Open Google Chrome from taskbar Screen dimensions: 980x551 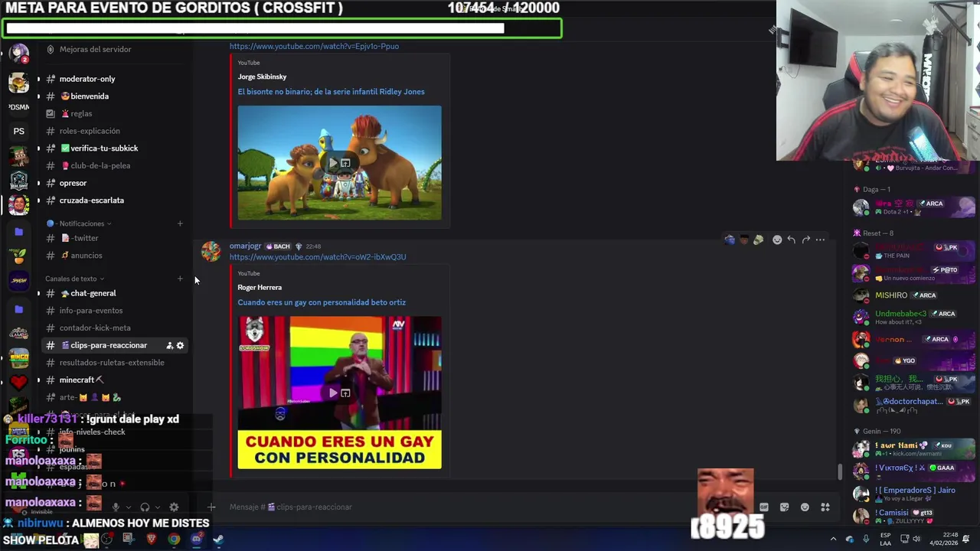coord(174,540)
